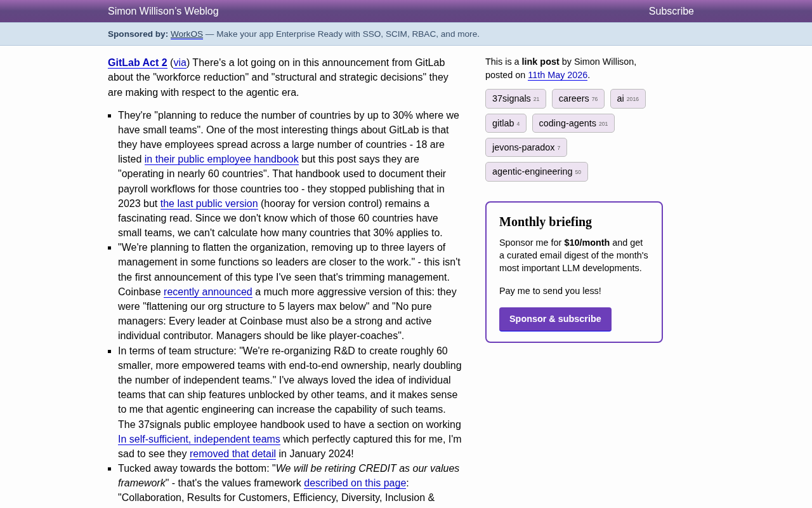Click the '$10/month' bold text

[587, 243]
